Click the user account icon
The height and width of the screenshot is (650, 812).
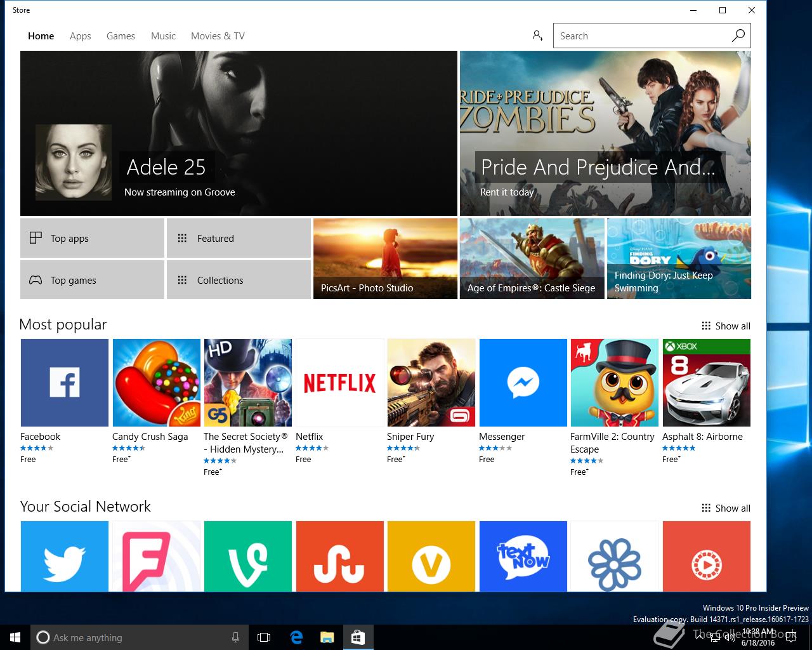click(537, 36)
